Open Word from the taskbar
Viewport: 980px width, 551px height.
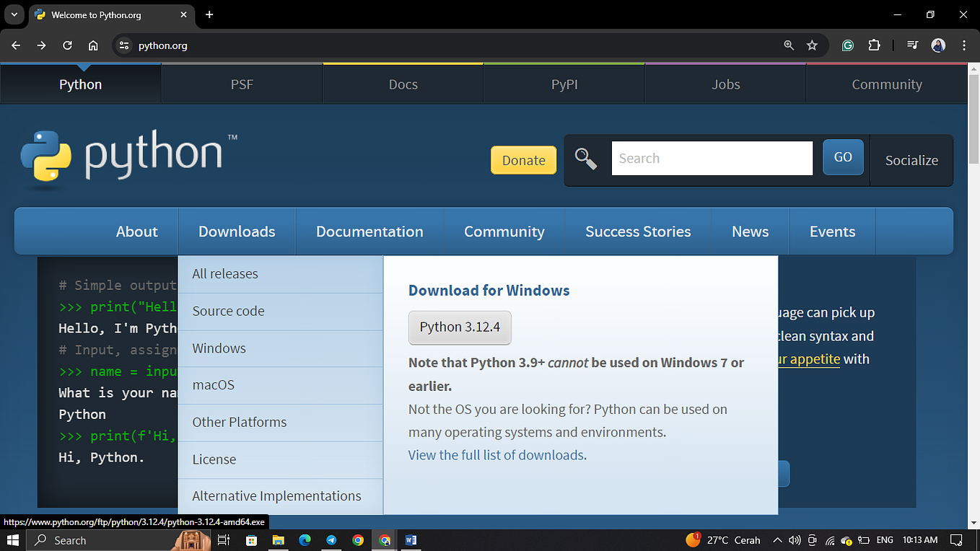[x=411, y=539]
